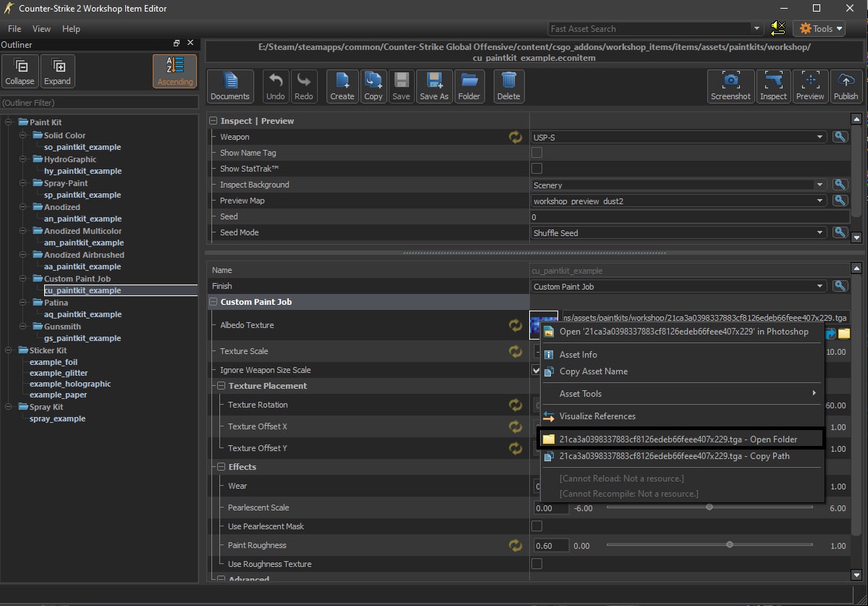Toggle Ascending sort in Outliner
Viewport: 868px width, 606px height.
tap(175, 71)
